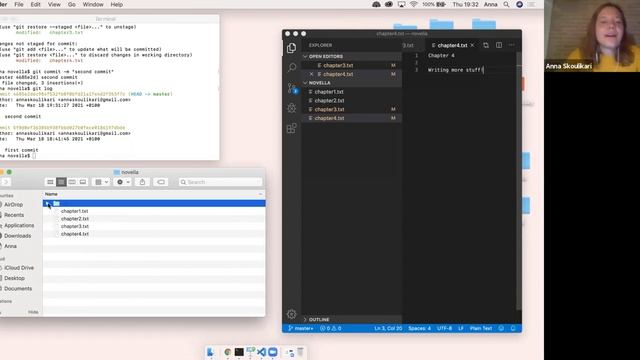Open chapter3.txt in NOVELLA explorer tree
This screenshot has height=360, width=640.
point(329,109)
